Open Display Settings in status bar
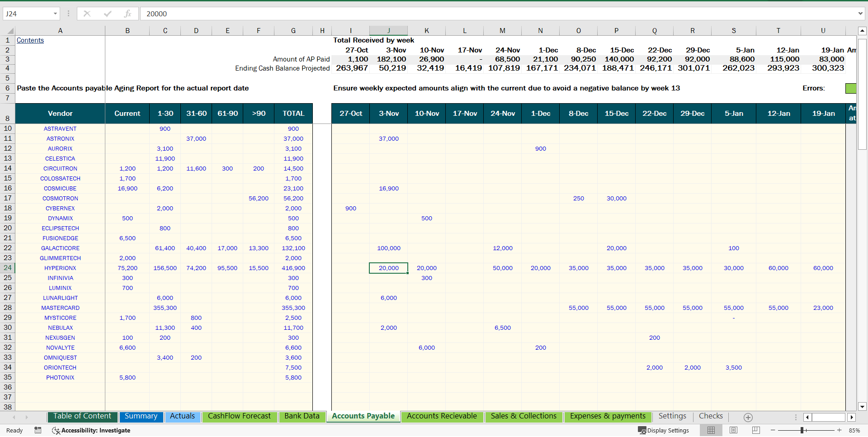 pos(663,430)
